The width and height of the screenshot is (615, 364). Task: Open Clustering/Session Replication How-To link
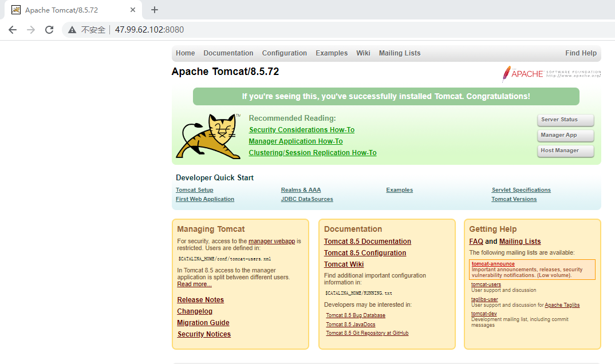point(313,153)
